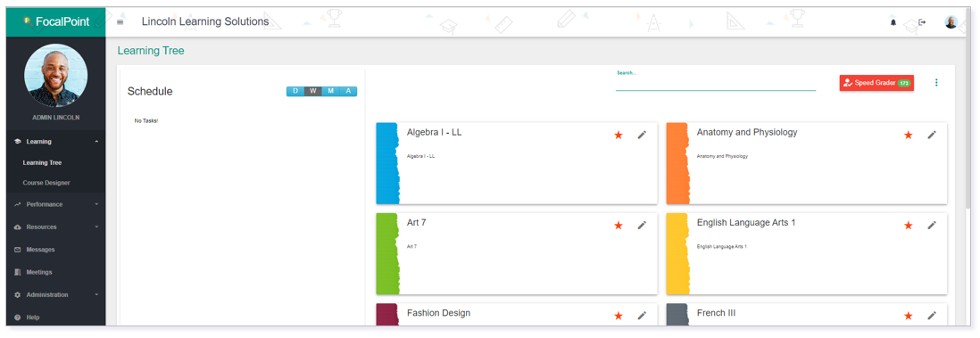The image size is (980, 338).
Task: Edit the French III course via pencil
Action: click(x=932, y=316)
